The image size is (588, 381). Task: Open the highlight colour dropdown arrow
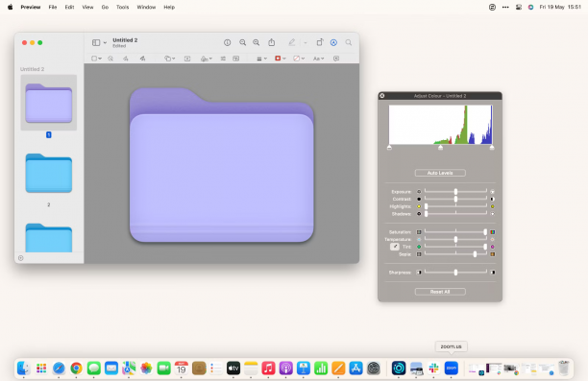tap(306, 43)
